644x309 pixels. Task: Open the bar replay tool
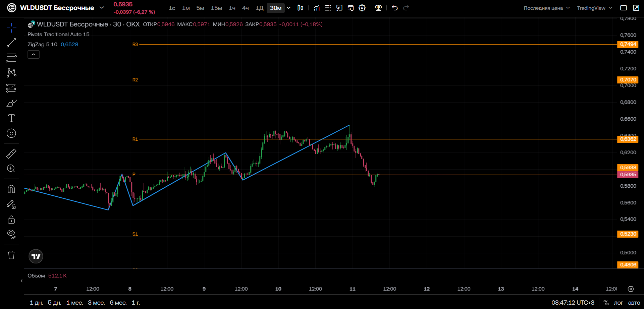pyautogui.click(x=351, y=8)
